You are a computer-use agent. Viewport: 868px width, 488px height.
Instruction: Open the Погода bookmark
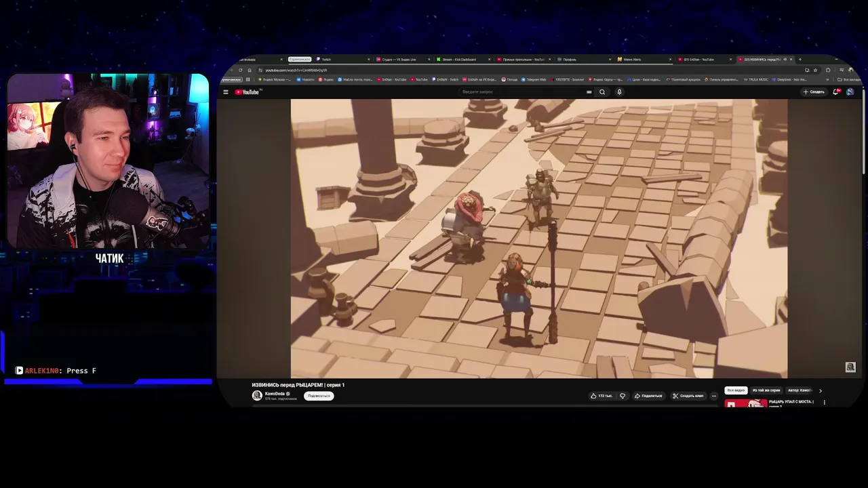509,79
